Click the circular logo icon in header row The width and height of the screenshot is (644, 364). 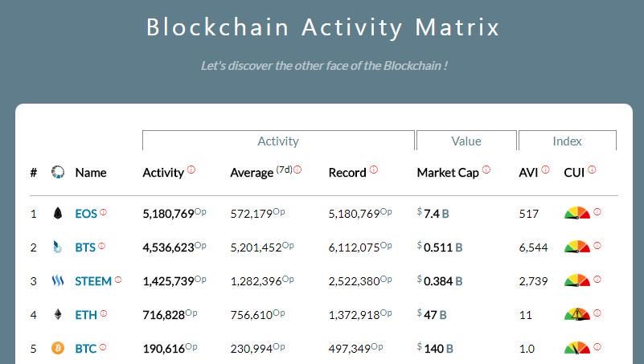click(58, 172)
